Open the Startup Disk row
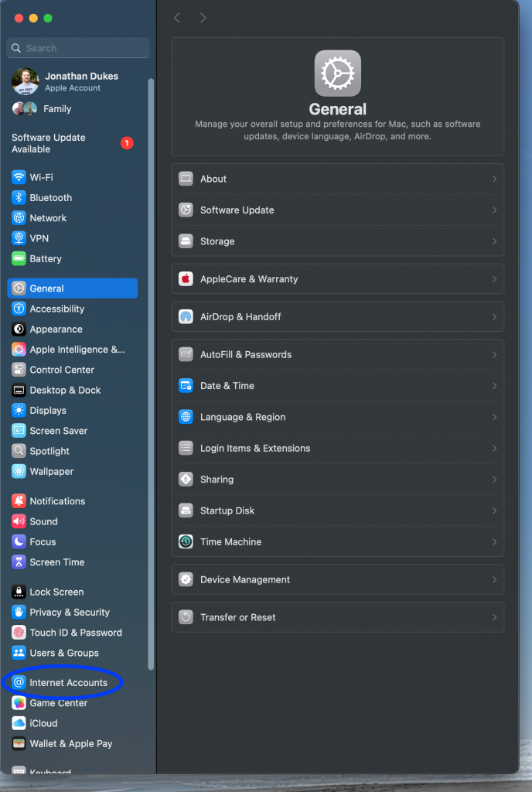This screenshot has height=792, width=532. point(338,510)
